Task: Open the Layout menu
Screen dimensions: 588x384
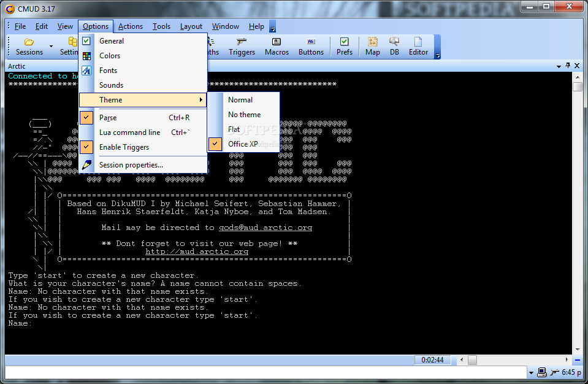Action: point(191,26)
